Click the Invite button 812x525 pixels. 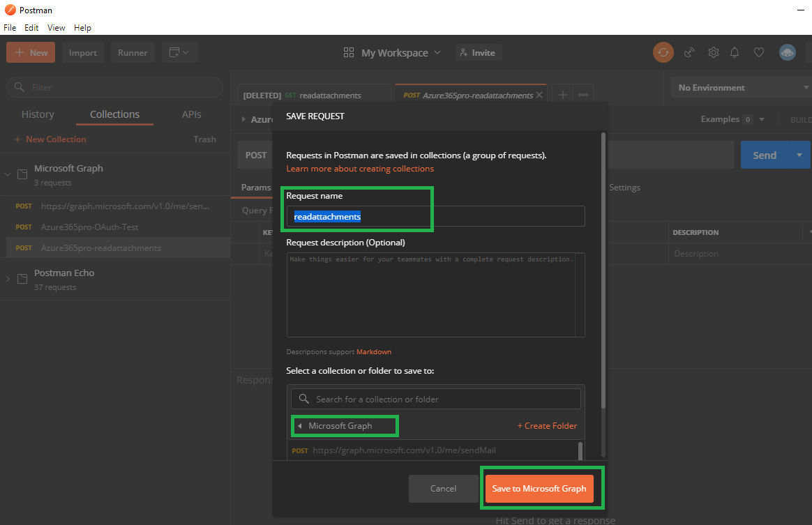[478, 52]
